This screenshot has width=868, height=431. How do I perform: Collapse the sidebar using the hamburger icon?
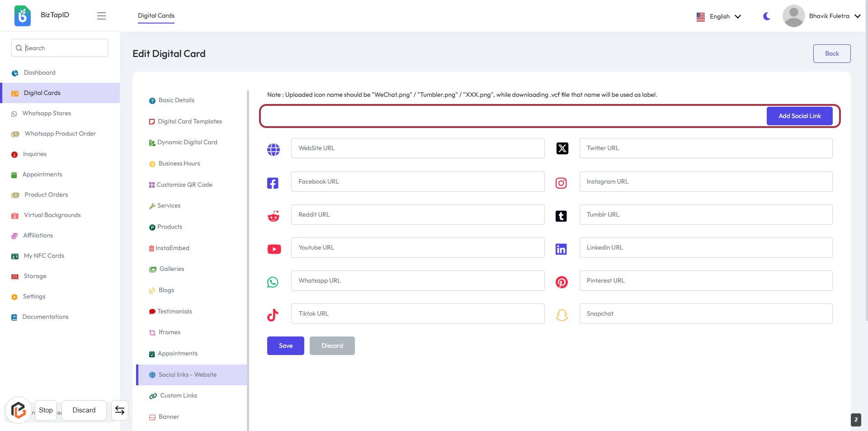(x=101, y=16)
